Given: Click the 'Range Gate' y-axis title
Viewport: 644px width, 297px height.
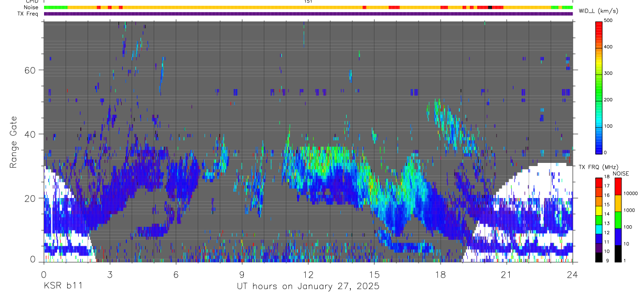Looking at the screenshot, I should coord(13,141).
